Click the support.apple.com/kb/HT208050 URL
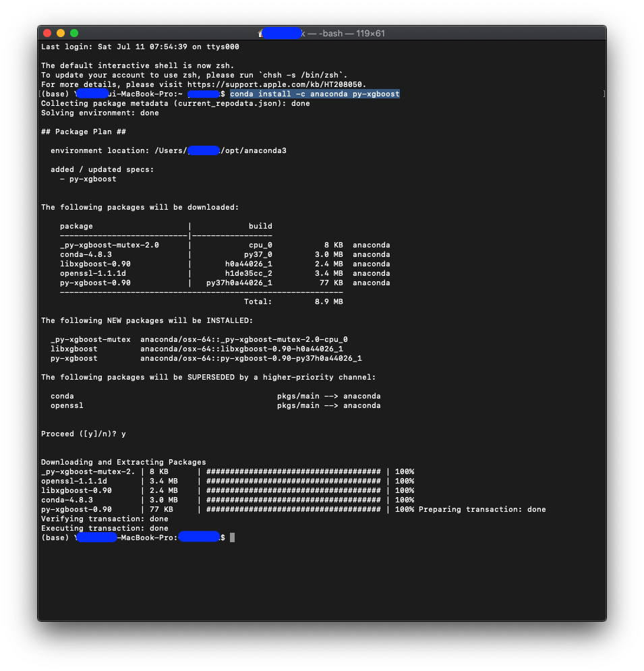This screenshot has width=644, height=671. coord(276,84)
